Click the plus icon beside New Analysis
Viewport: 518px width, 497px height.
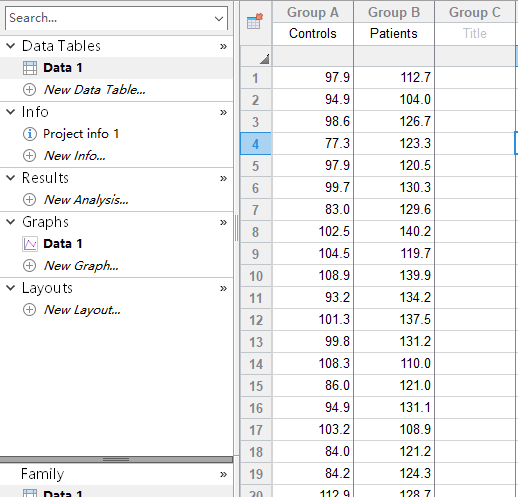[x=30, y=200]
